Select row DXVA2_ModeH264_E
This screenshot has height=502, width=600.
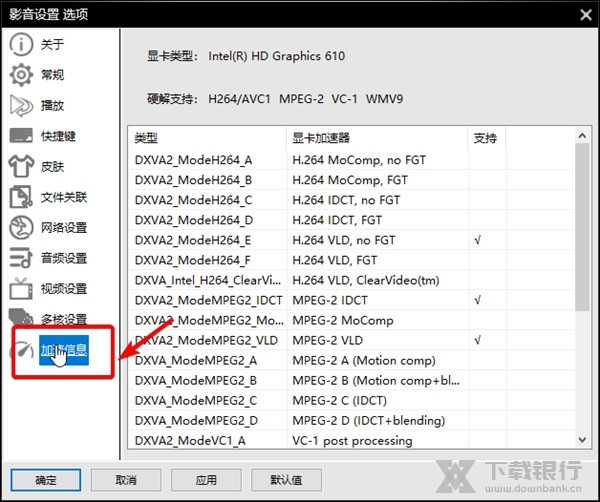pos(351,240)
